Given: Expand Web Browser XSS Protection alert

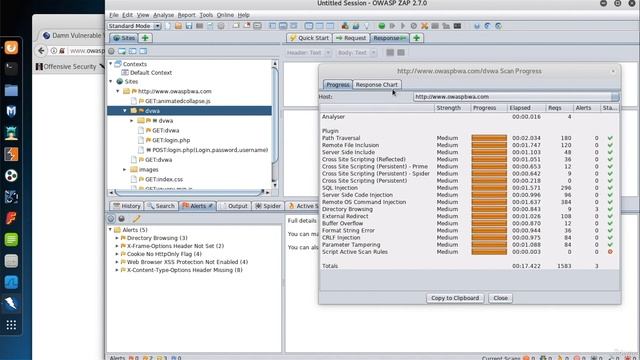Looking at the screenshot, I should (x=117, y=262).
